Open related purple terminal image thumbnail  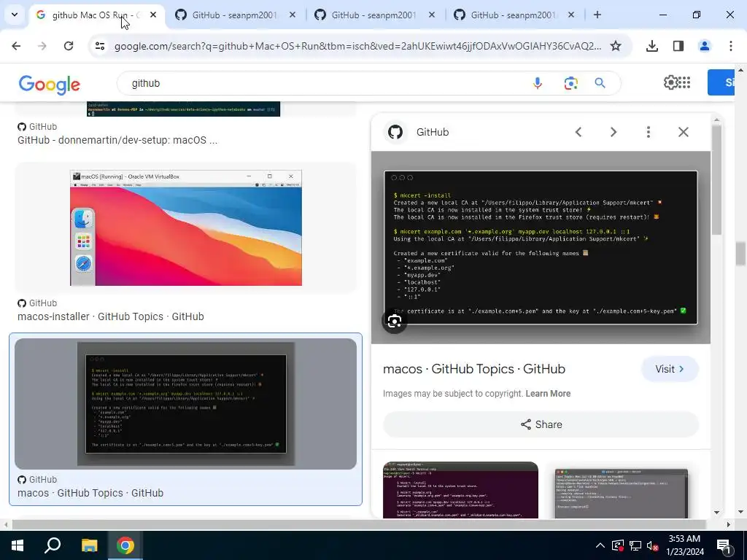click(461, 490)
